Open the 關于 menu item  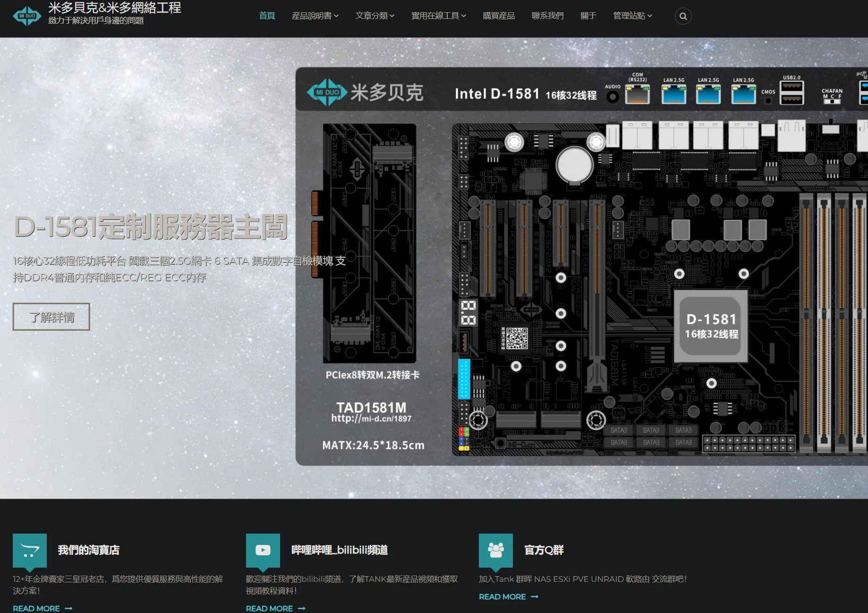(x=588, y=16)
